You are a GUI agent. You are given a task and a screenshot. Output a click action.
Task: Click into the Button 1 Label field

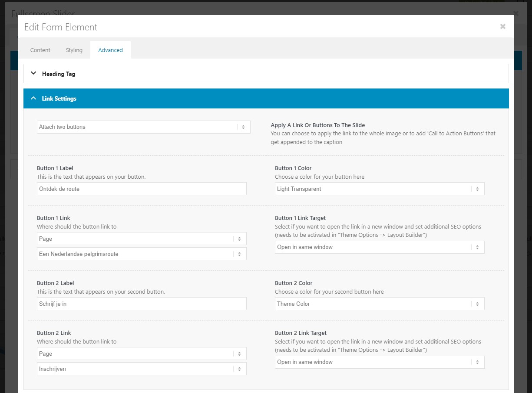point(142,189)
